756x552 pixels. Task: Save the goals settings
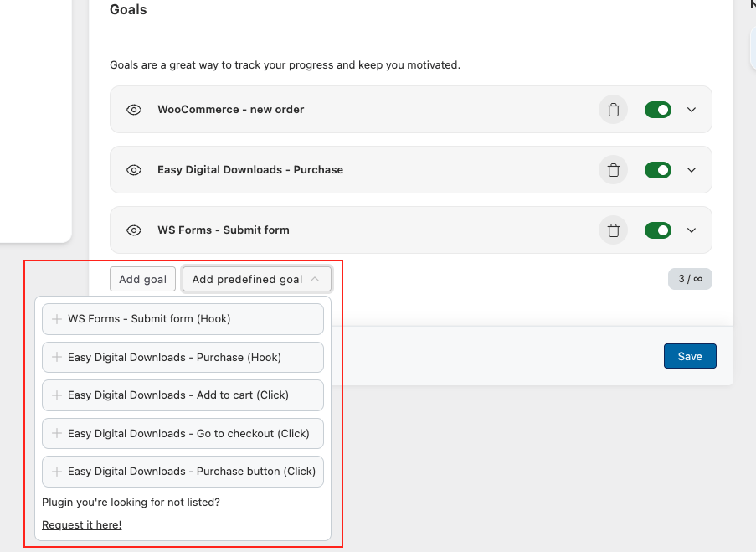690,356
